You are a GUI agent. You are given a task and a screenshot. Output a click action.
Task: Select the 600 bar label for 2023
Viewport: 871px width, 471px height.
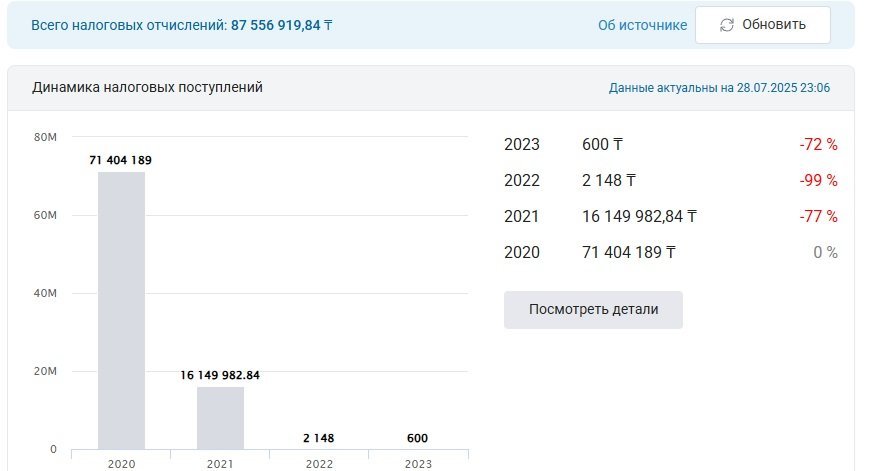[x=417, y=438]
